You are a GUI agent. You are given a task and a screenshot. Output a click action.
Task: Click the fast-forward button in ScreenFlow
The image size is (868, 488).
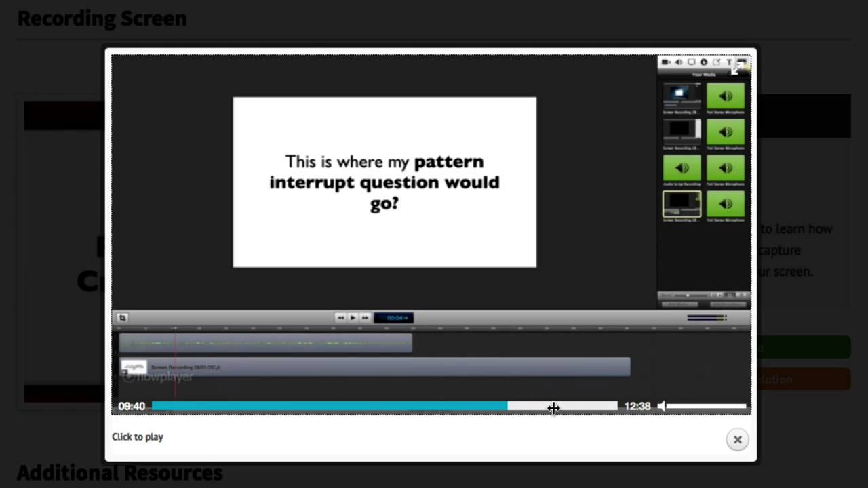[365, 317]
